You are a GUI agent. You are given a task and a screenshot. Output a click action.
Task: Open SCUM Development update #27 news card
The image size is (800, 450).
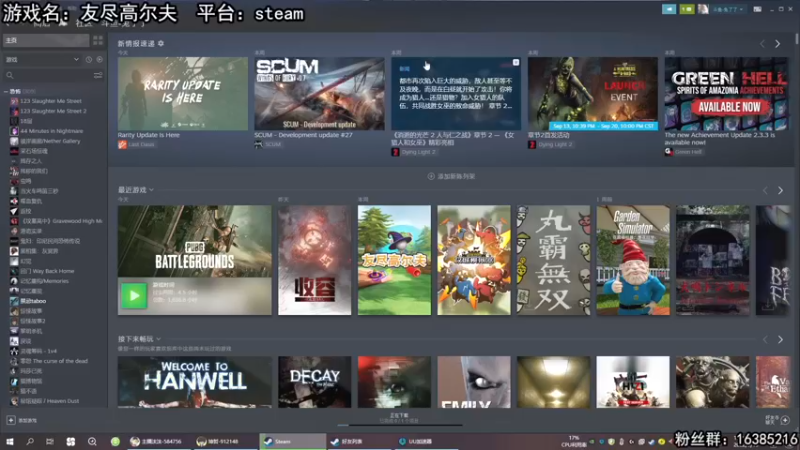tap(319, 94)
